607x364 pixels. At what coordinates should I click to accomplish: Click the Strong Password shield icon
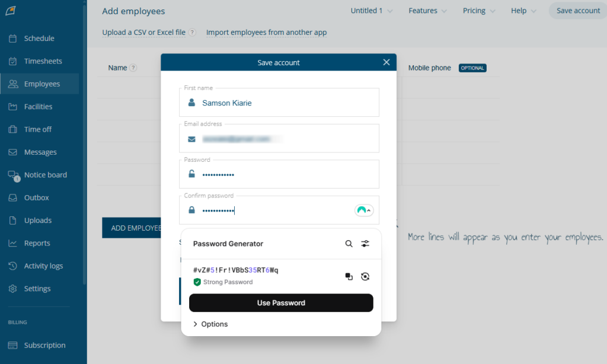pos(197,282)
